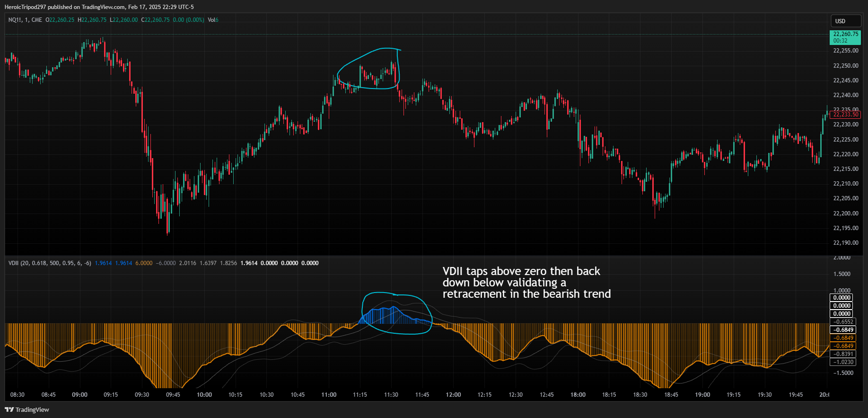The image size is (868, 418).
Task: Click the -0.6552 indicator value label
Action: 843,322
